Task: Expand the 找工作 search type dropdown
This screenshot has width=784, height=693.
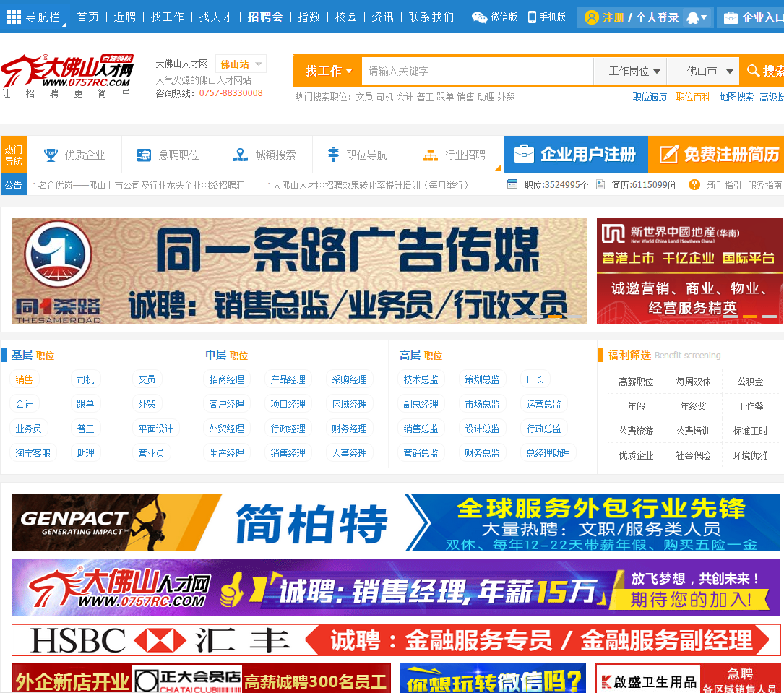Action: (329, 71)
